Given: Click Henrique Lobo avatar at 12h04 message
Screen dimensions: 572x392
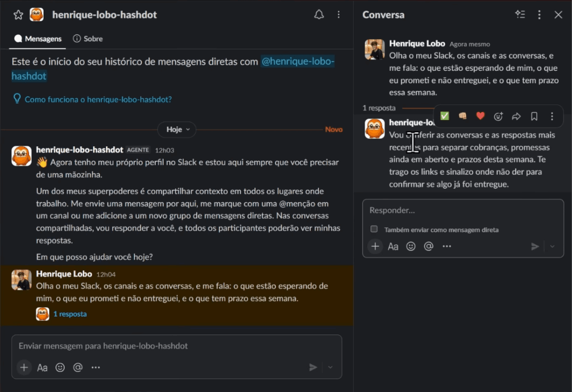Looking at the screenshot, I should (x=22, y=280).
